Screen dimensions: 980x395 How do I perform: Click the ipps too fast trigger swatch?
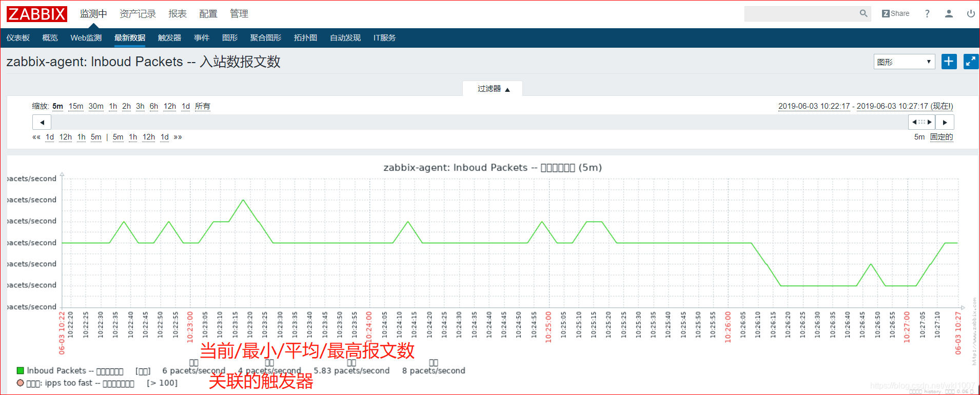pyautogui.click(x=21, y=383)
